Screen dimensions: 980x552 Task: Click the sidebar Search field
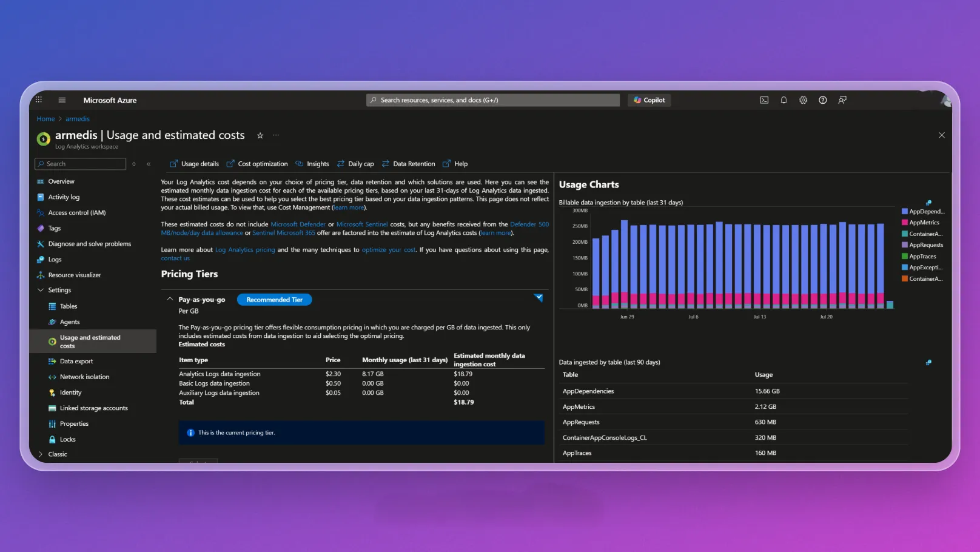[81, 164]
